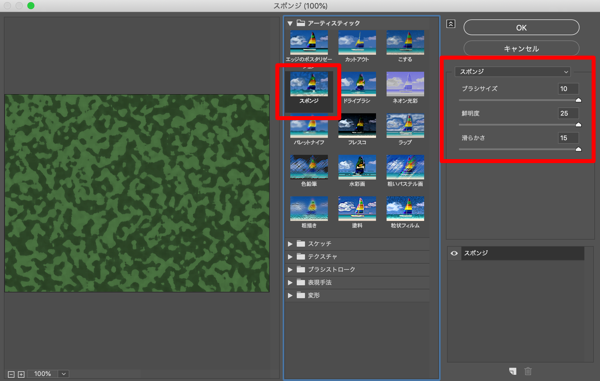Click the キャンセル button

[521, 49]
